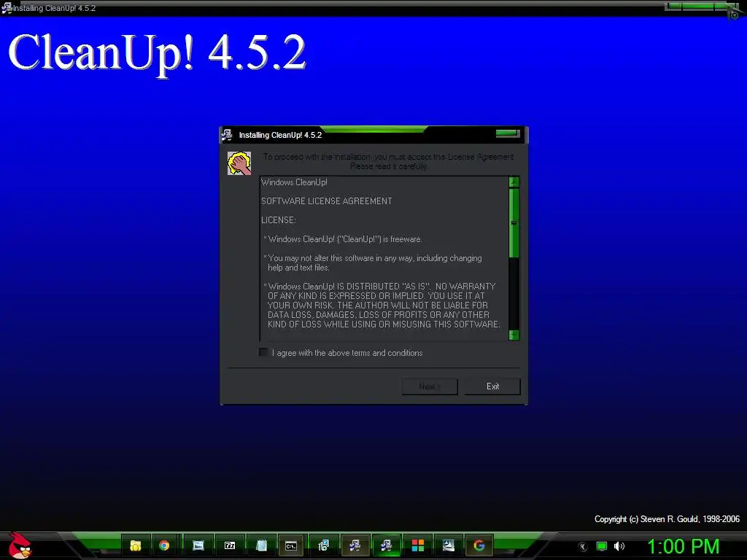The image size is (747, 560).
Task: Click the dialog title 'Installing CleanUp! 4.5.2'
Action: [280, 135]
